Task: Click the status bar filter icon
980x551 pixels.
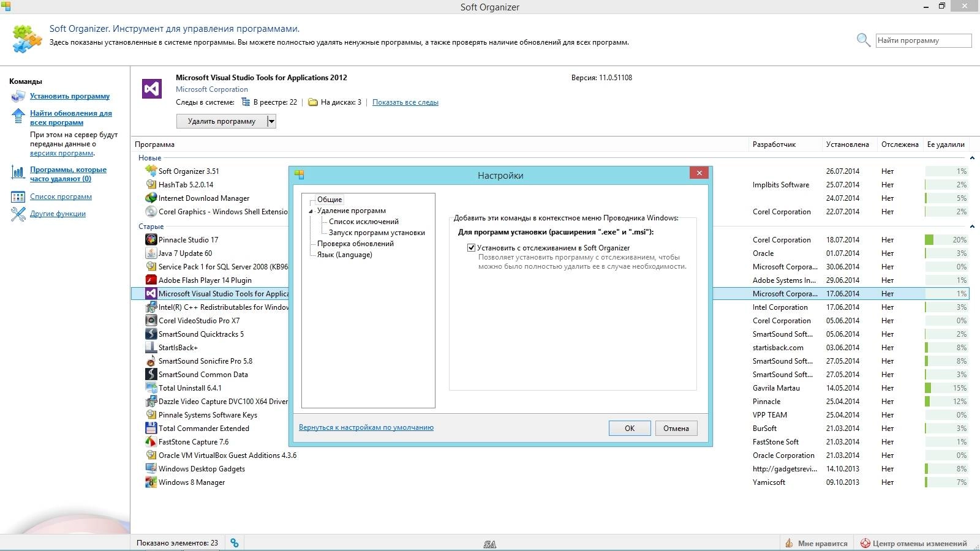Action: [235, 543]
